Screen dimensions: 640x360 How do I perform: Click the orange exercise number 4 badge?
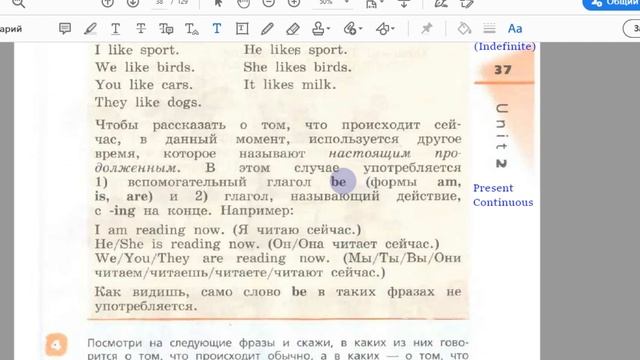[x=56, y=345]
